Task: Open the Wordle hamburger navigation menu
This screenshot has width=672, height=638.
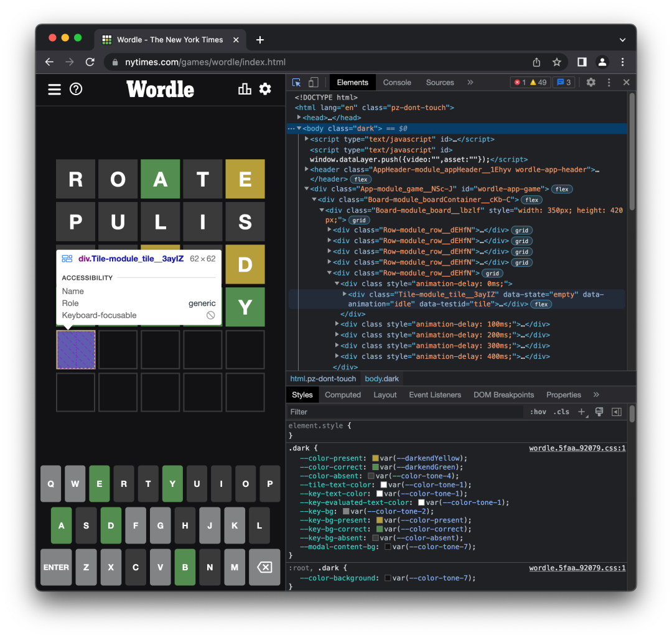Action: coord(54,90)
